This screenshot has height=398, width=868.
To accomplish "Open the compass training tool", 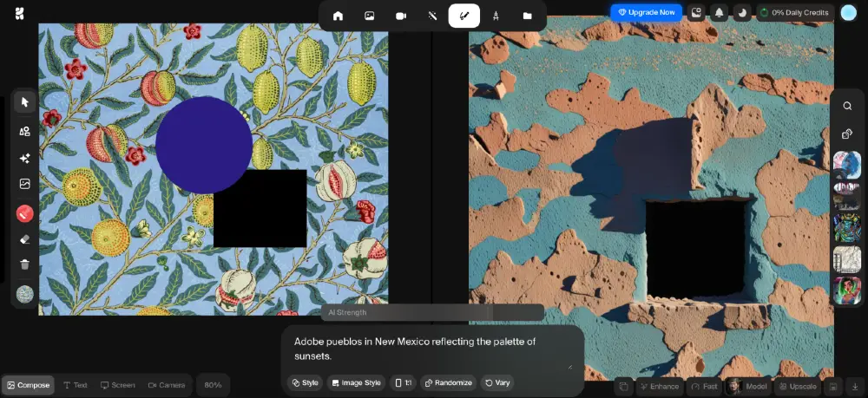I will tap(496, 16).
